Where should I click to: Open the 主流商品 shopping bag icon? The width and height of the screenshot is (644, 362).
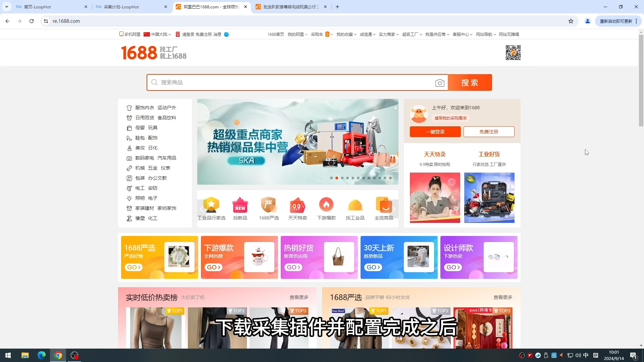[x=384, y=205]
